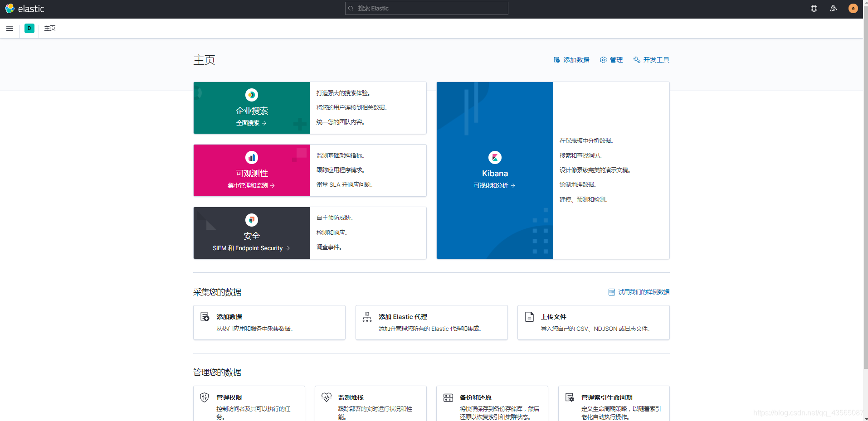Open the 集中管理和监测 link
Image resolution: width=868 pixels, height=421 pixels.
251,185
